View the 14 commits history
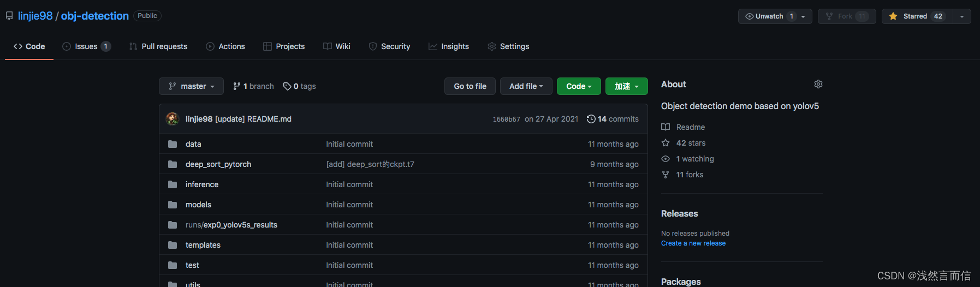 coord(613,119)
